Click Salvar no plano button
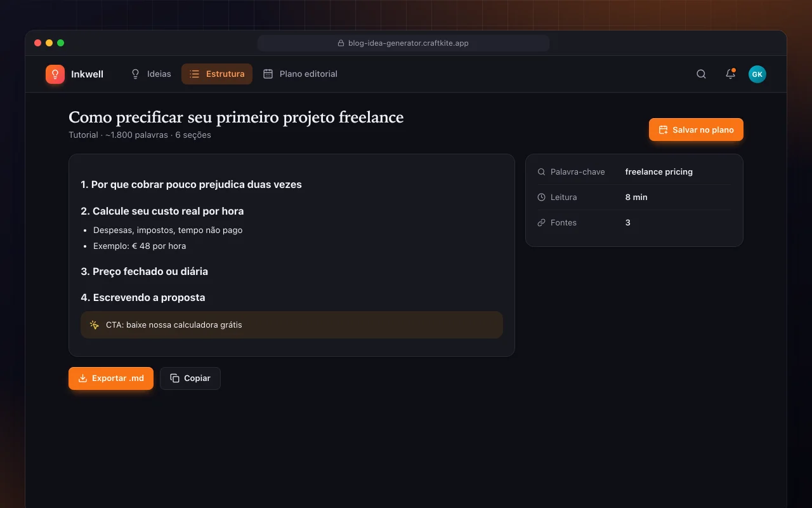812x508 pixels. click(696, 130)
